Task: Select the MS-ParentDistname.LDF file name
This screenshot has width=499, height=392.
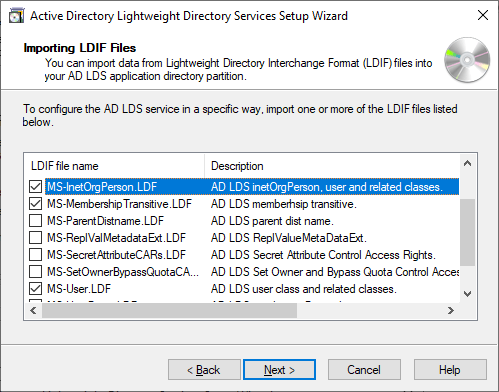Action: click(x=105, y=221)
